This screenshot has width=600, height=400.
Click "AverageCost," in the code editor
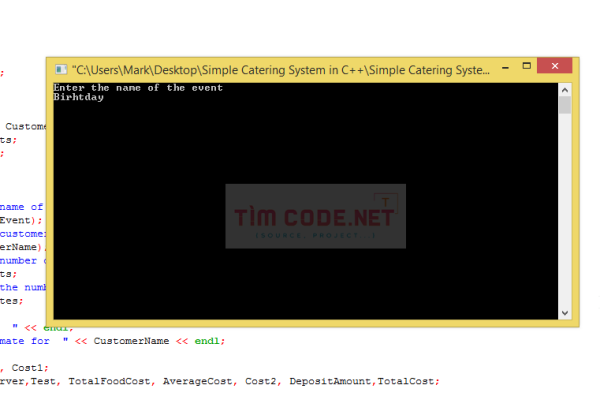199,381
